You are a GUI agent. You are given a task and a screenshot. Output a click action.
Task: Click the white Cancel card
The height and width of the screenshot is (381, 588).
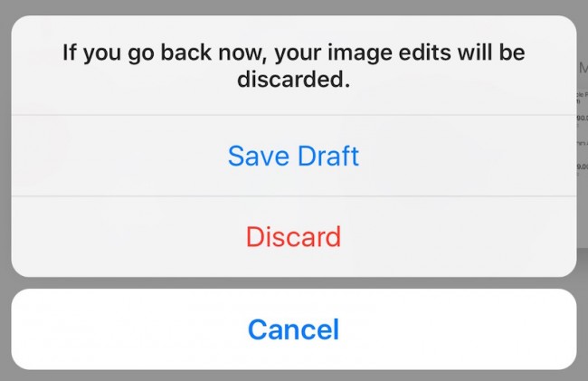pos(294,329)
